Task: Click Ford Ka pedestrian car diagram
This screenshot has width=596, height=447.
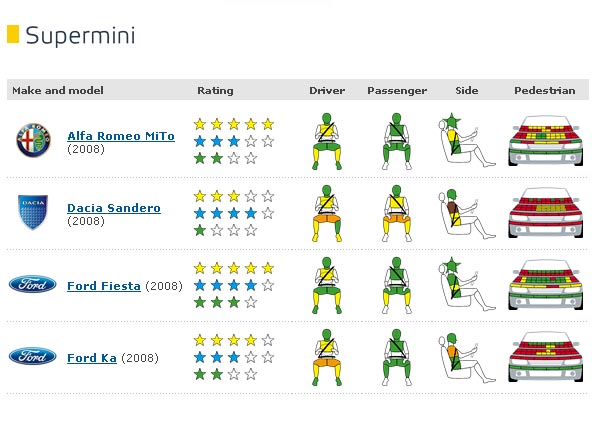Action: click(545, 357)
